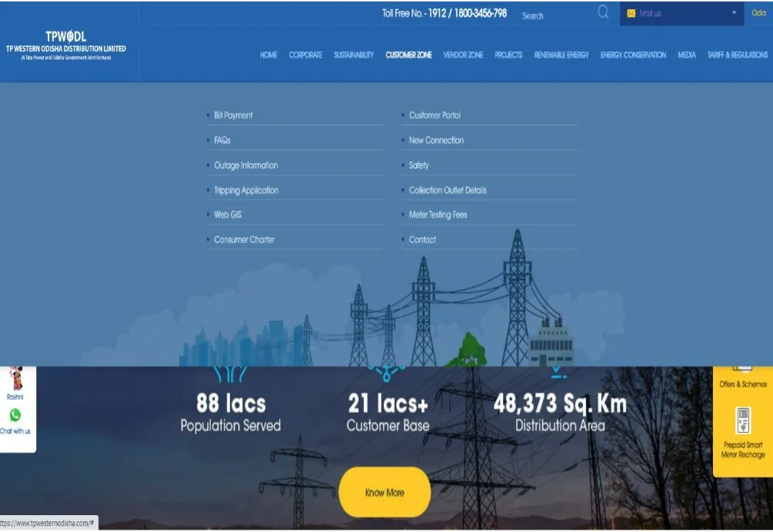The image size is (773, 532).
Task: Click the WhatsApp chat icon
Action: [x=15, y=415]
